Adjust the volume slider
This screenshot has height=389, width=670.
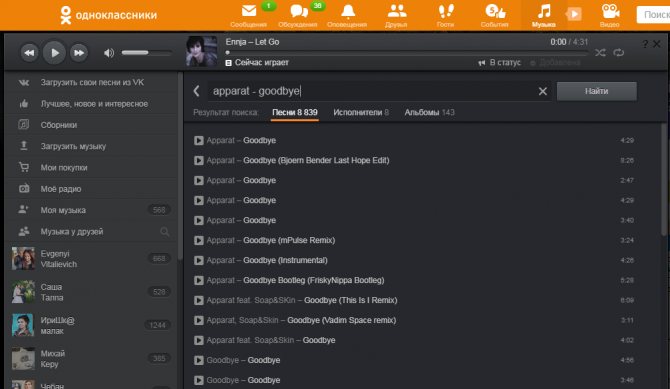(x=147, y=53)
